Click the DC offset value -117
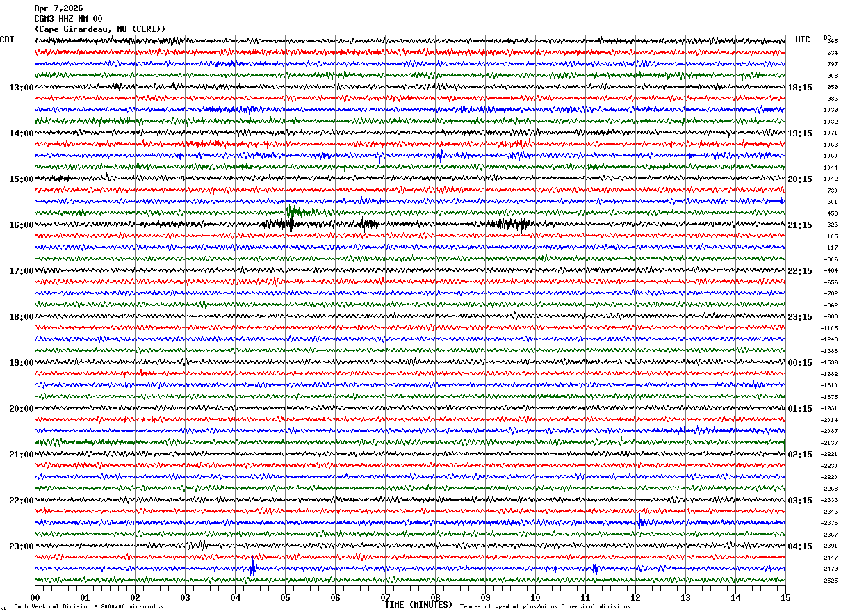The width and height of the screenshot is (841, 616). 831,248
